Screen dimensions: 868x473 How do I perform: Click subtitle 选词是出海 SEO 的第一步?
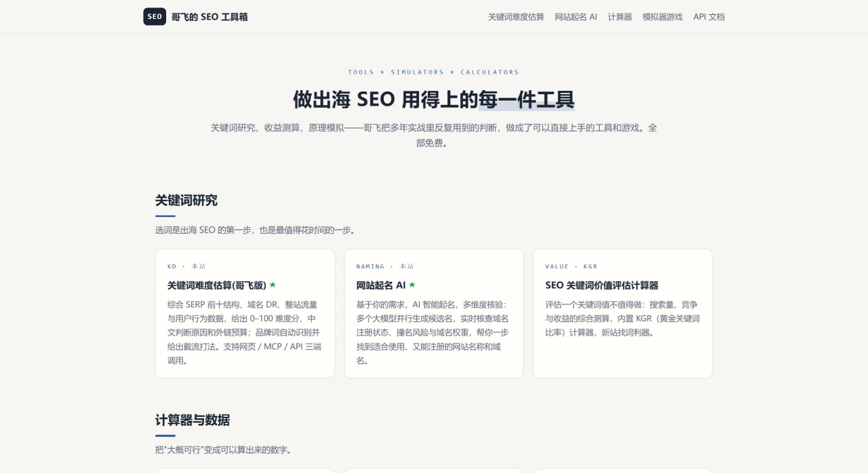(256, 230)
